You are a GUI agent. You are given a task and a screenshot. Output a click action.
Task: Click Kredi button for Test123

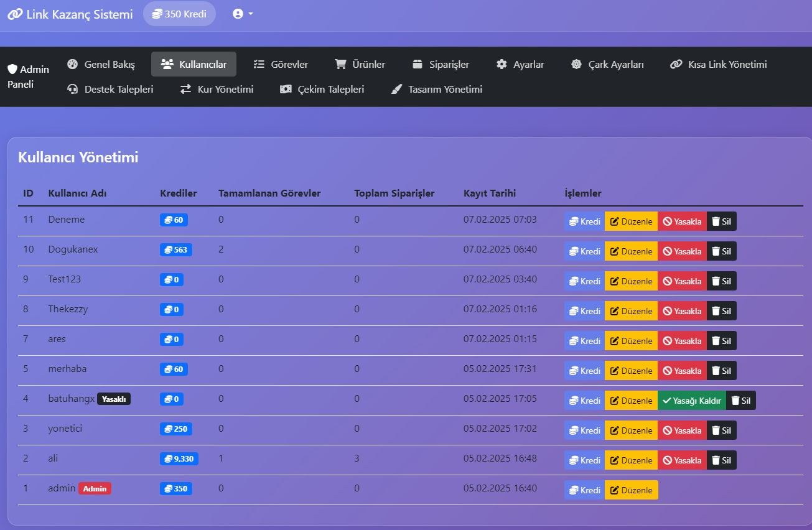(x=584, y=281)
